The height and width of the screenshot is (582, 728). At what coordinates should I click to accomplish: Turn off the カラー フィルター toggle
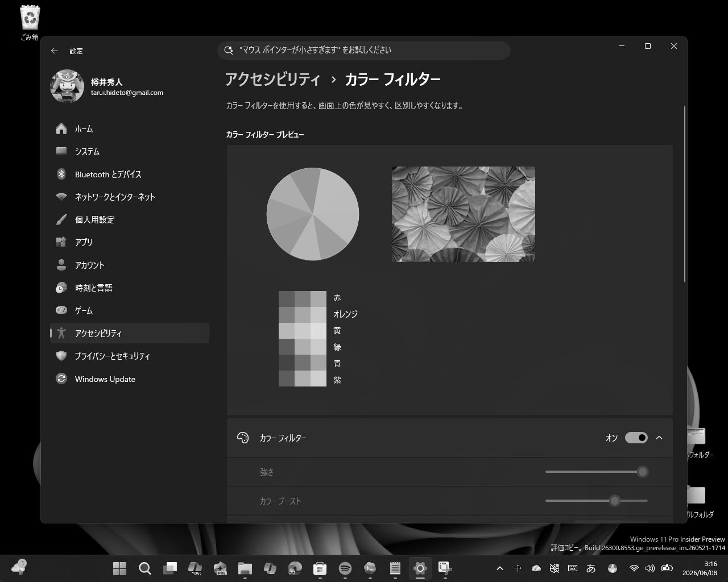click(x=636, y=438)
